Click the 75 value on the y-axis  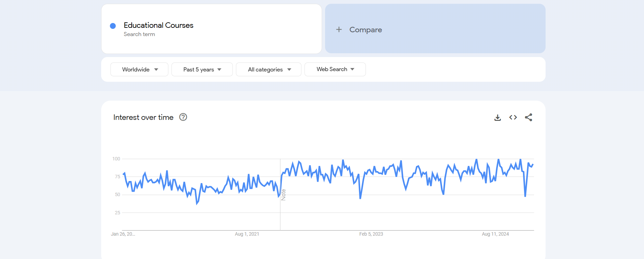click(x=117, y=177)
